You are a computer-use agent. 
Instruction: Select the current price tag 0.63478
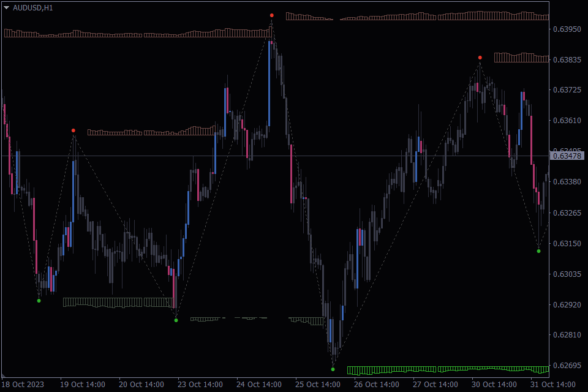[567, 156]
